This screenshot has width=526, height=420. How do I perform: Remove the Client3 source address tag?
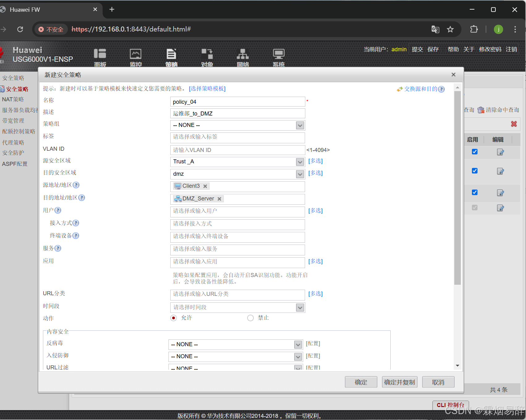pos(205,186)
